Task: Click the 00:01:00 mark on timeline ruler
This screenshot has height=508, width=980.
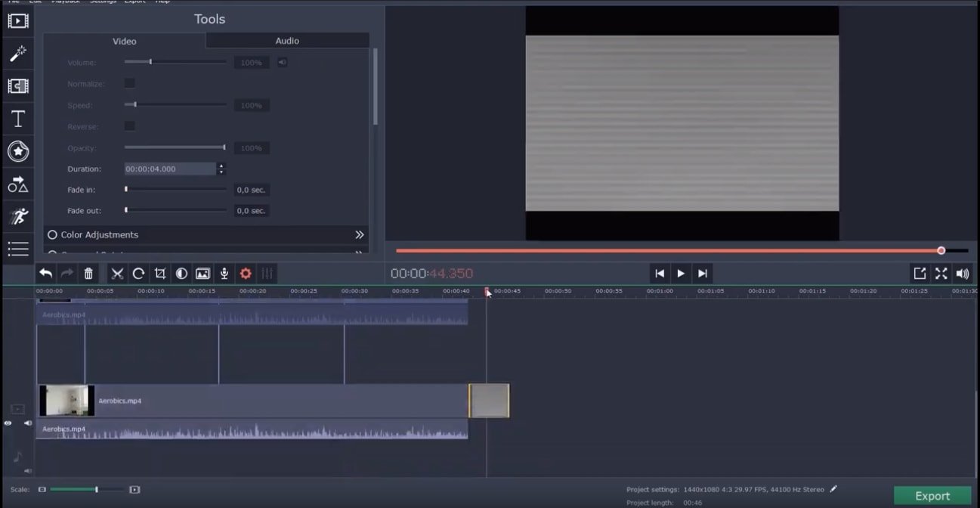Action: pyautogui.click(x=660, y=291)
